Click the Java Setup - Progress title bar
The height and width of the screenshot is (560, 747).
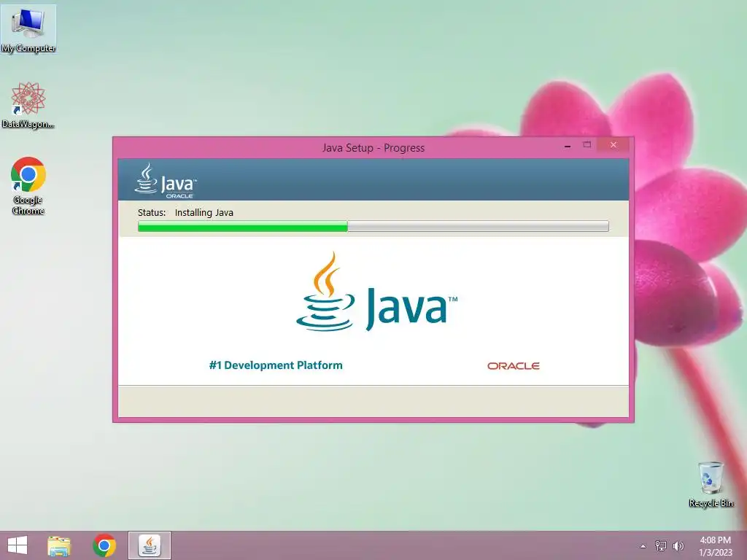coord(373,147)
